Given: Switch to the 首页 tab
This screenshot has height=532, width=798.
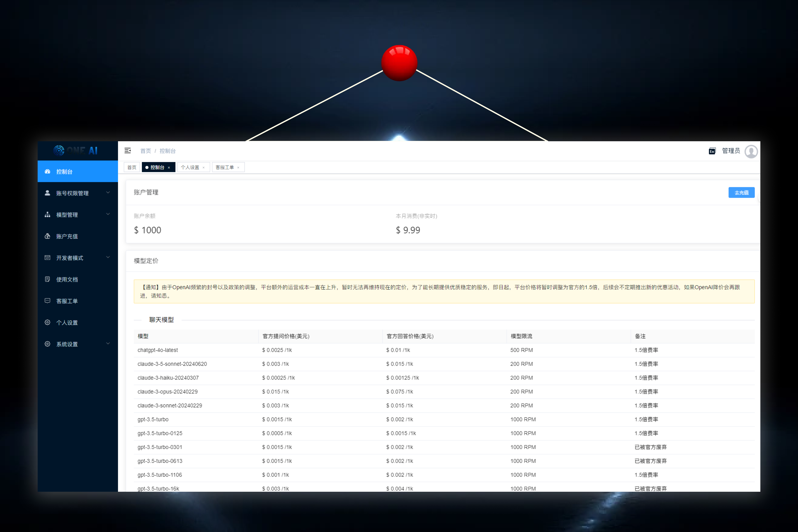Looking at the screenshot, I should pyautogui.click(x=132, y=167).
